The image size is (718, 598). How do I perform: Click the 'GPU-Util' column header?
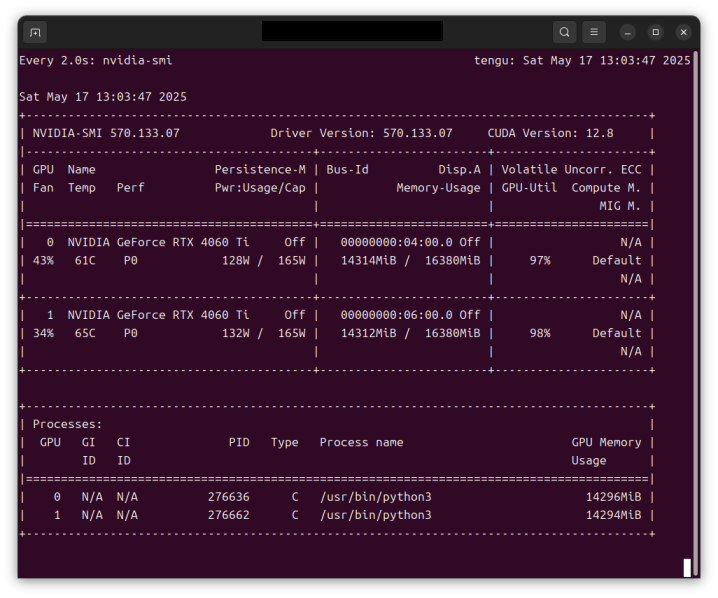529,188
